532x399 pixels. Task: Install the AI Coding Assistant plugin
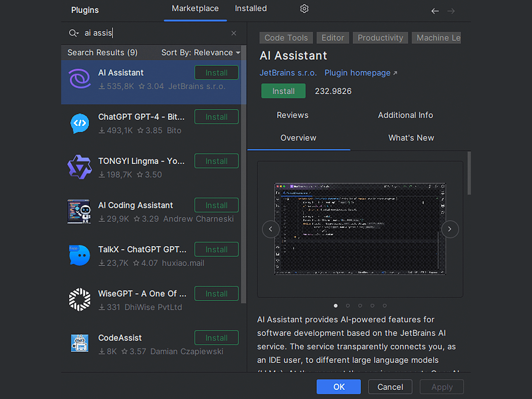tap(216, 205)
